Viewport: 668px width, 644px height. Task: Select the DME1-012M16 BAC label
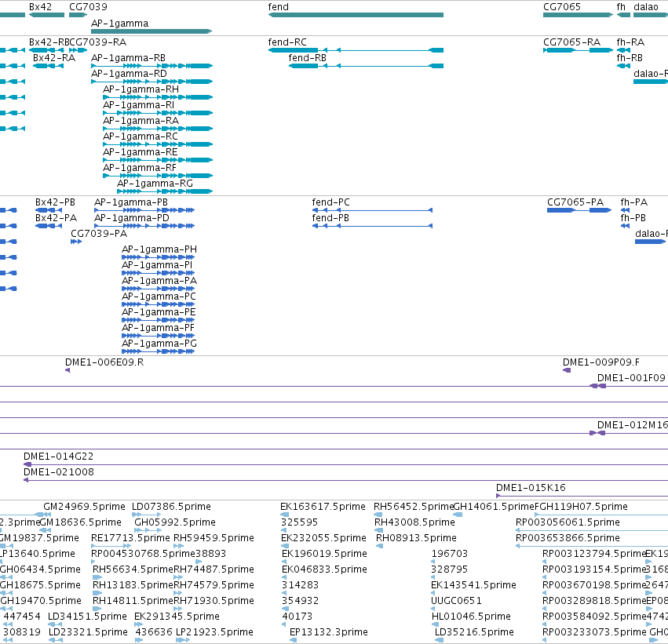[x=633, y=425]
